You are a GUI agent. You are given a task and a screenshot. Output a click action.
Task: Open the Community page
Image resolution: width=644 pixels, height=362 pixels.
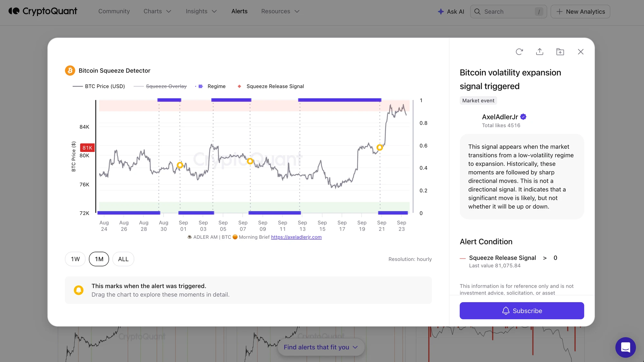tap(114, 11)
